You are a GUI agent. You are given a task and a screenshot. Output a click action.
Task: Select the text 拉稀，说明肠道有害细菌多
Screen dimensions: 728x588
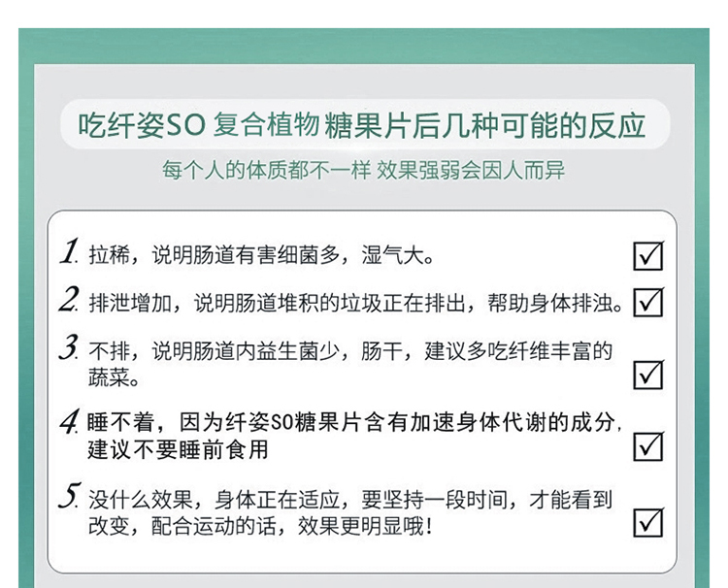[x=215, y=255]
